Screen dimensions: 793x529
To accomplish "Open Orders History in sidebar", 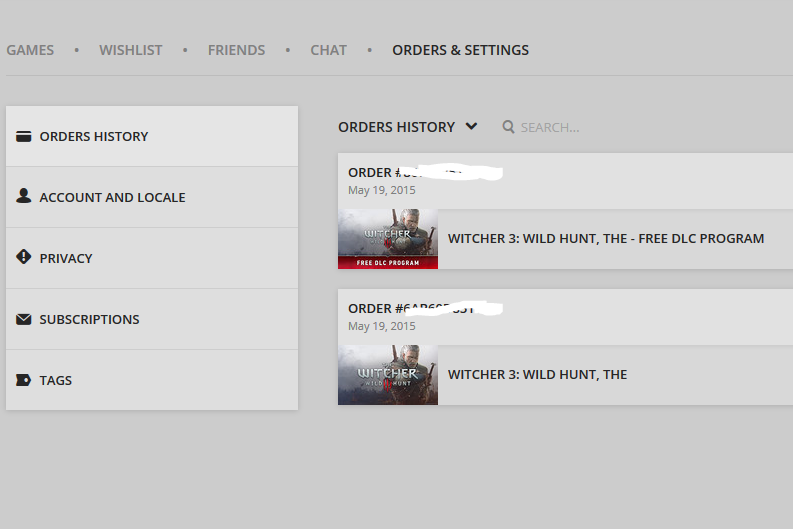I will (x=152, y=136).
